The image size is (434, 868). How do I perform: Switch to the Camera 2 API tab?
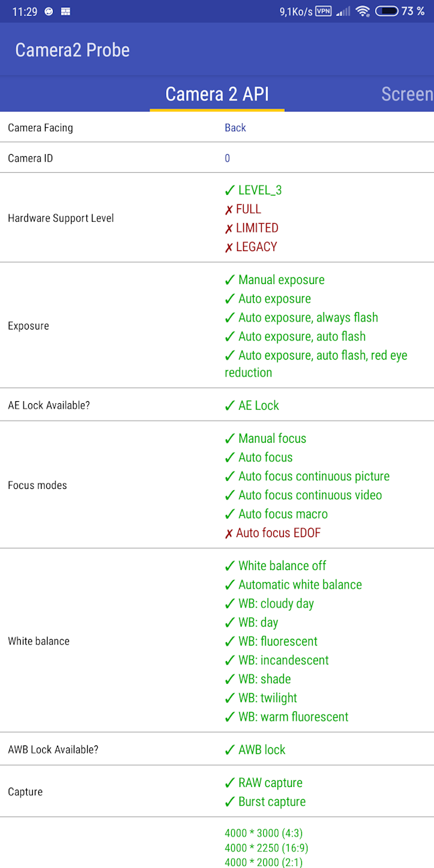pos(217,94)
